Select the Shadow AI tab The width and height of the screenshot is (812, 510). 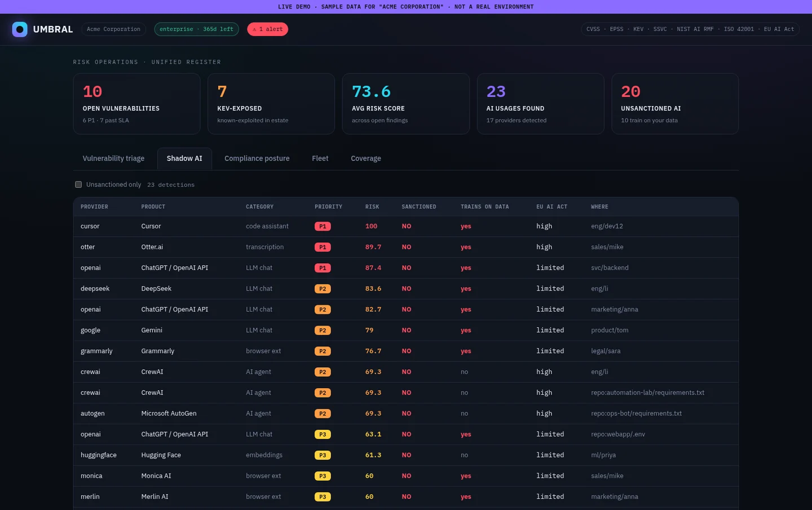(x=184, y=159)
